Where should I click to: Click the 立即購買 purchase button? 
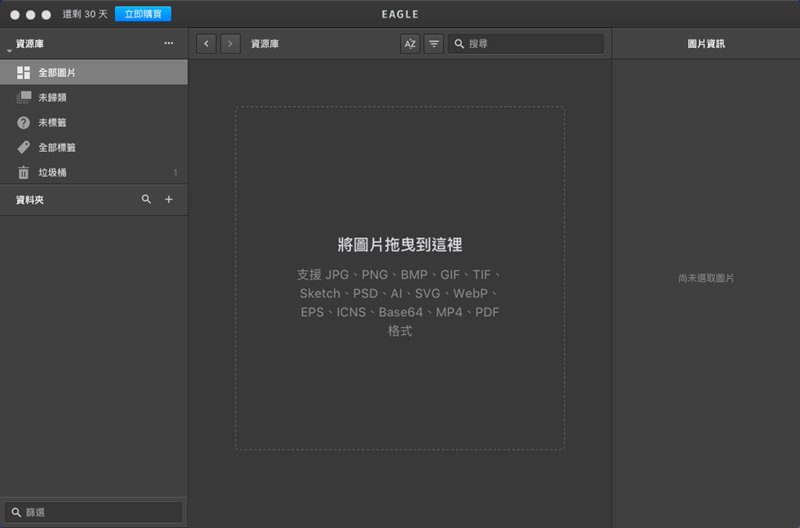143,15
